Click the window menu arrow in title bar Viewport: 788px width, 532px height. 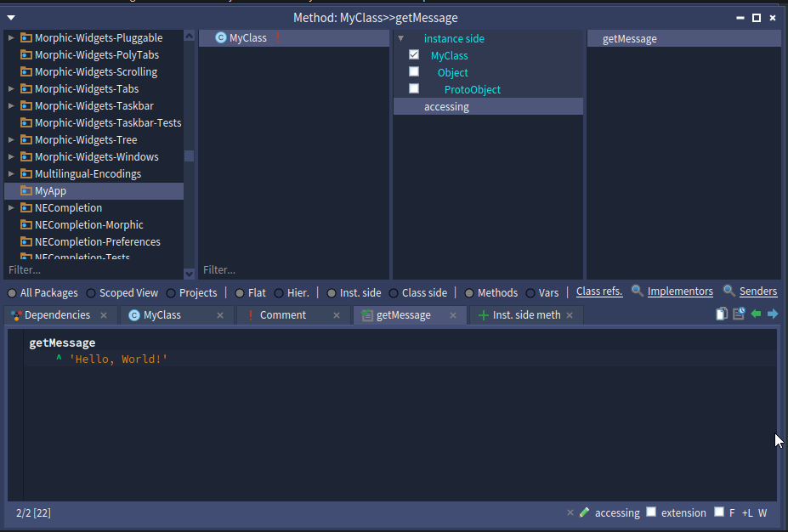(11, 17)
